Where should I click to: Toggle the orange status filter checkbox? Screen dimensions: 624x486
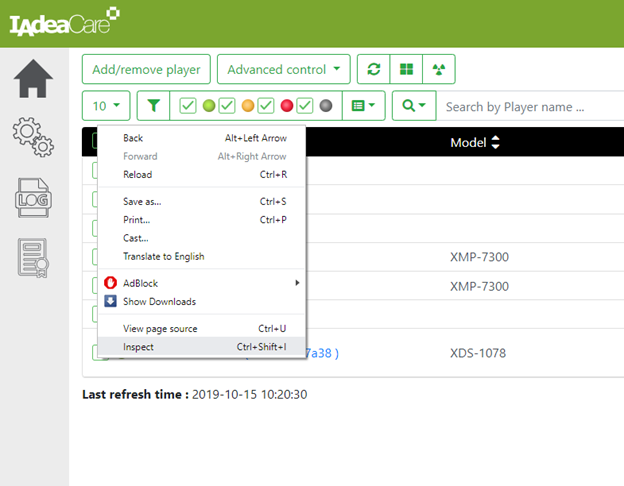pos(227,105)
